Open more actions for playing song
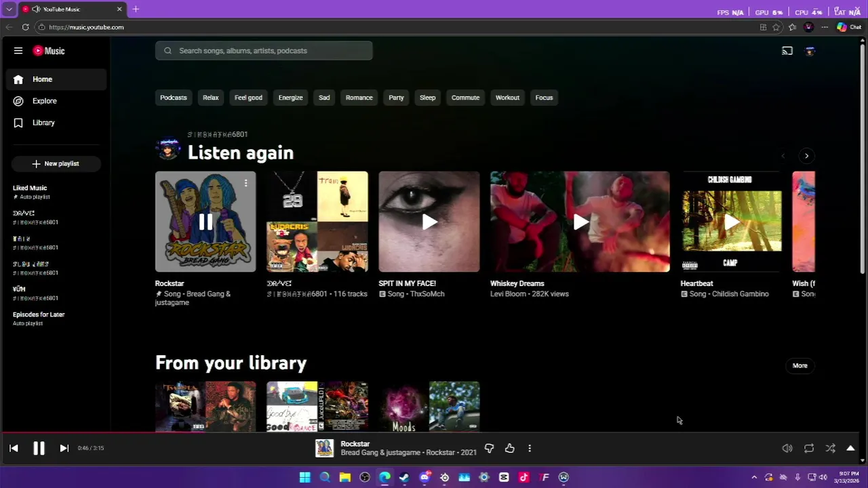The width and height of the screenshot is (868, 488). 530,448
